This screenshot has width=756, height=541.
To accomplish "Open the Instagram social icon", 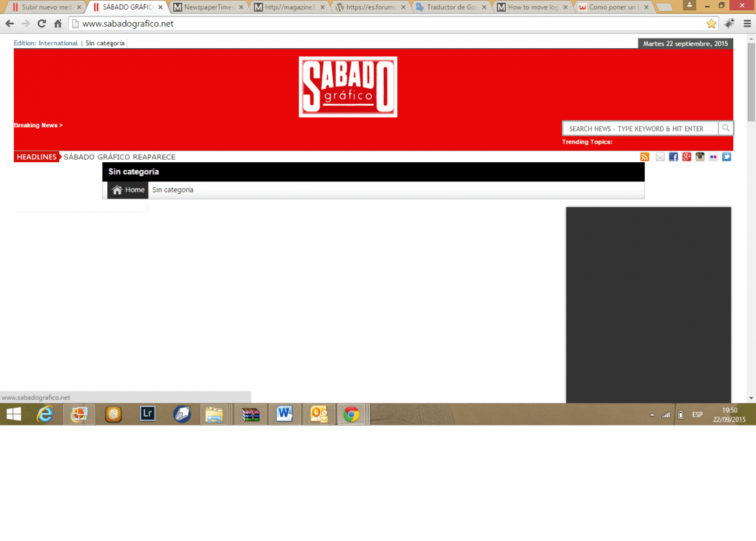I will pyautogui.click(x=700, y=157).
